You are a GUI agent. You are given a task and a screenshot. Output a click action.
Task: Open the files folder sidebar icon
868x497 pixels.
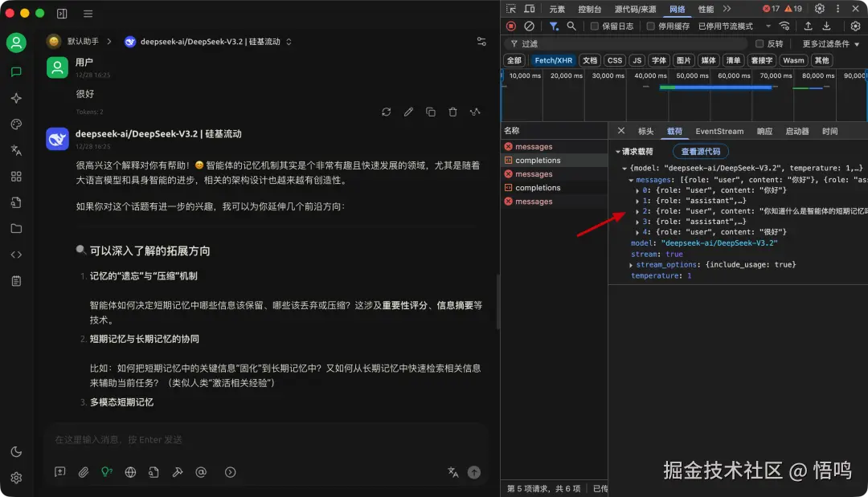tap(16, 228)
